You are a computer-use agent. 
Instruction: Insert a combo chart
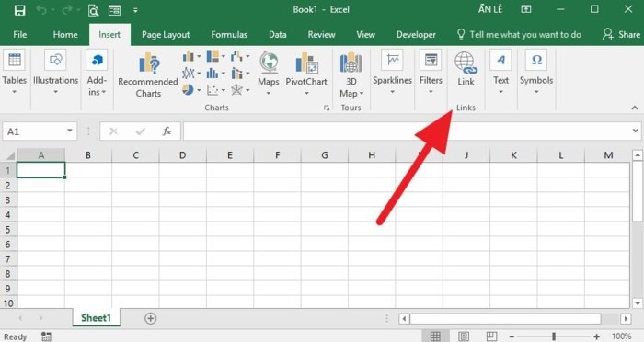pos(237,73)
